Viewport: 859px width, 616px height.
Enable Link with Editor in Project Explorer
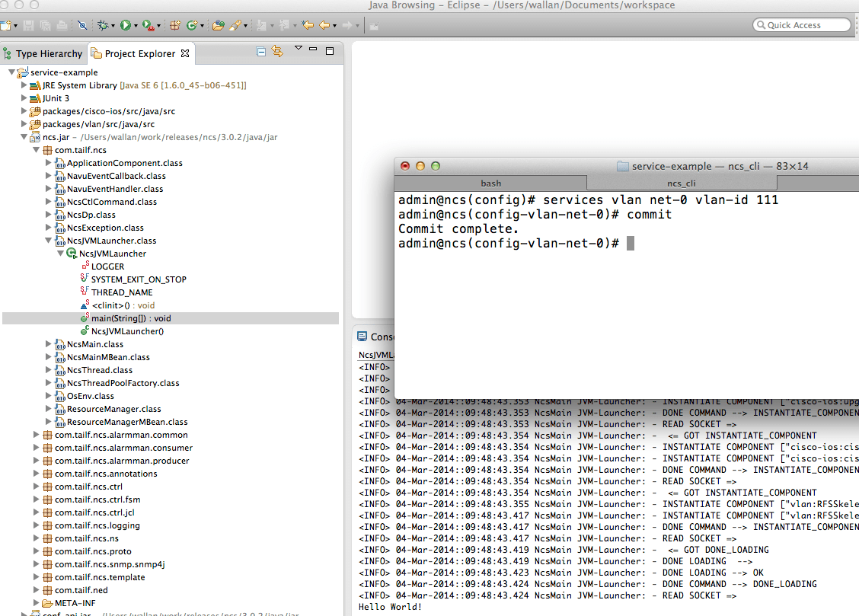click(276, 50)
